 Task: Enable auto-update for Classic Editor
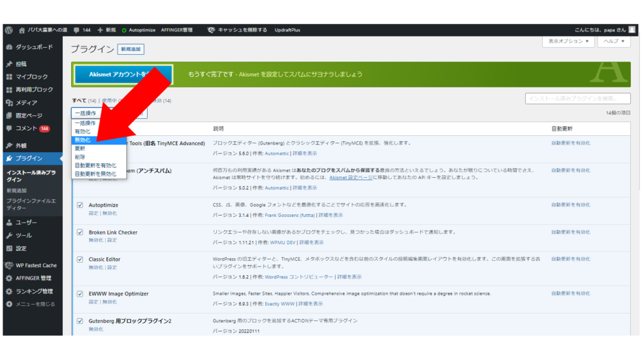[570, 259]
